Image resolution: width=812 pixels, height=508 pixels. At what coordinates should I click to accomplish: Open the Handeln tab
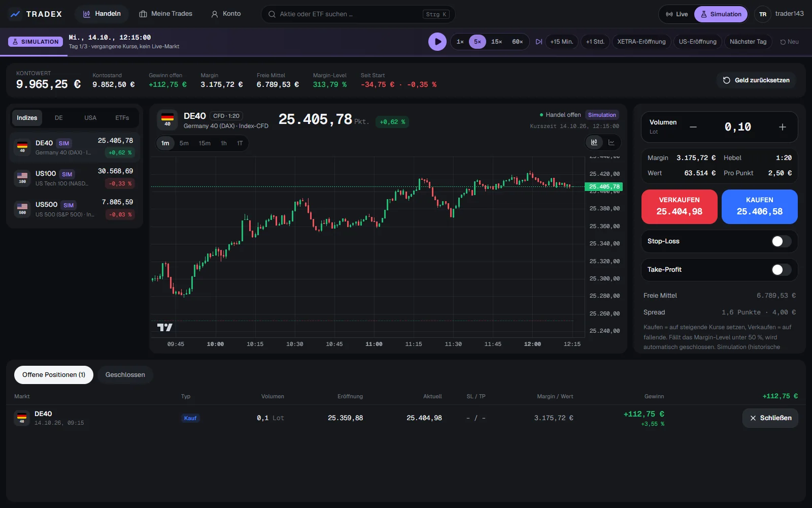pos(101,14)
